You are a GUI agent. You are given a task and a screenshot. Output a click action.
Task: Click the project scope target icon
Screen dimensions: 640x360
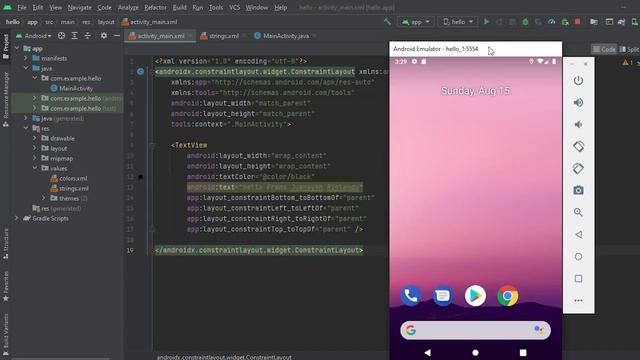tap(61, 36)
